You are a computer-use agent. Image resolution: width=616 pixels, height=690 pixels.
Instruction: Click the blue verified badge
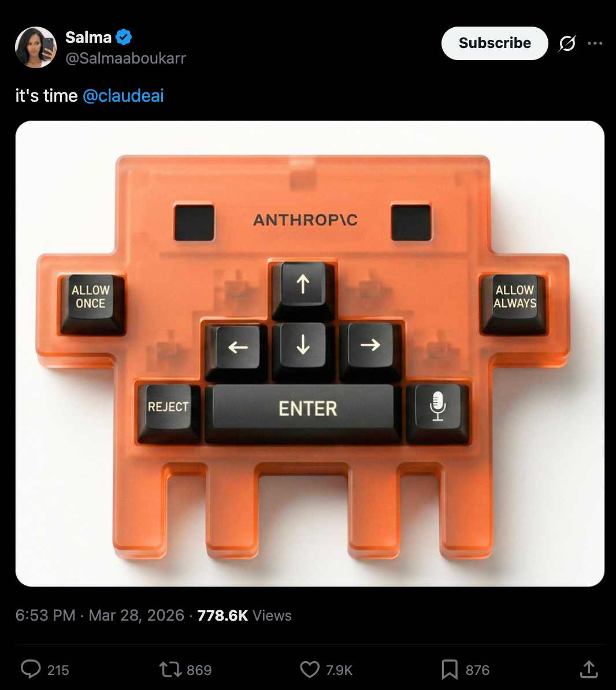pos(124,37)
